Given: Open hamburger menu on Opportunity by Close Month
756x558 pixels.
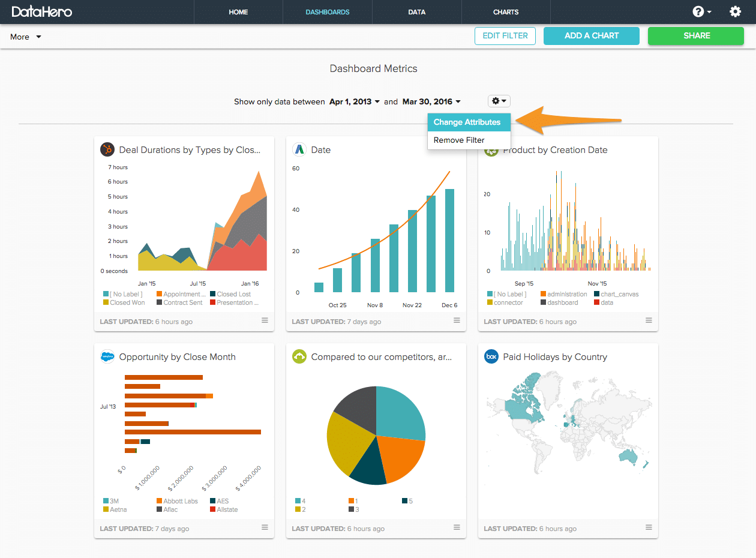Looking at the screenshot, I should [x=265, y=527].
